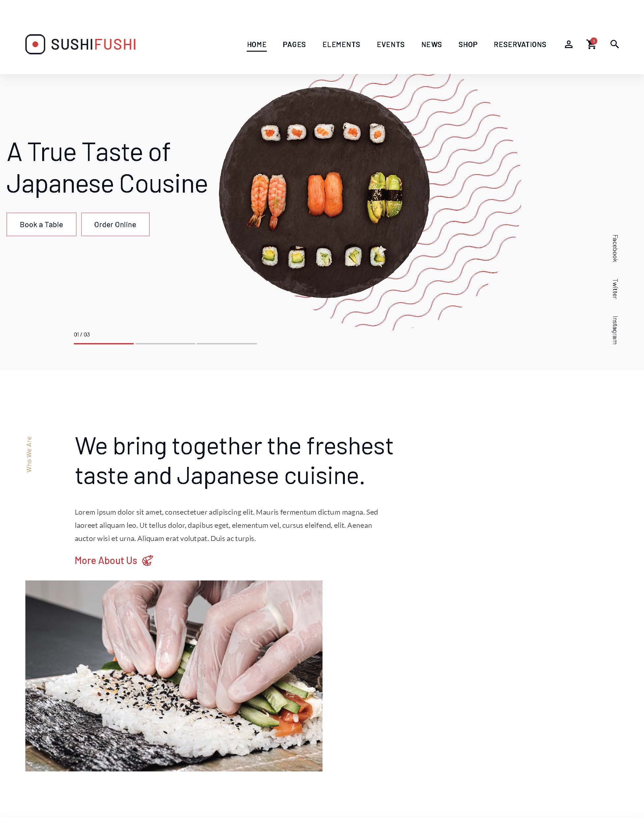Image resolution: width=644 pixels, height=833 pixels.
Task: Click the Book a Table button
Action: pos(41,224)
